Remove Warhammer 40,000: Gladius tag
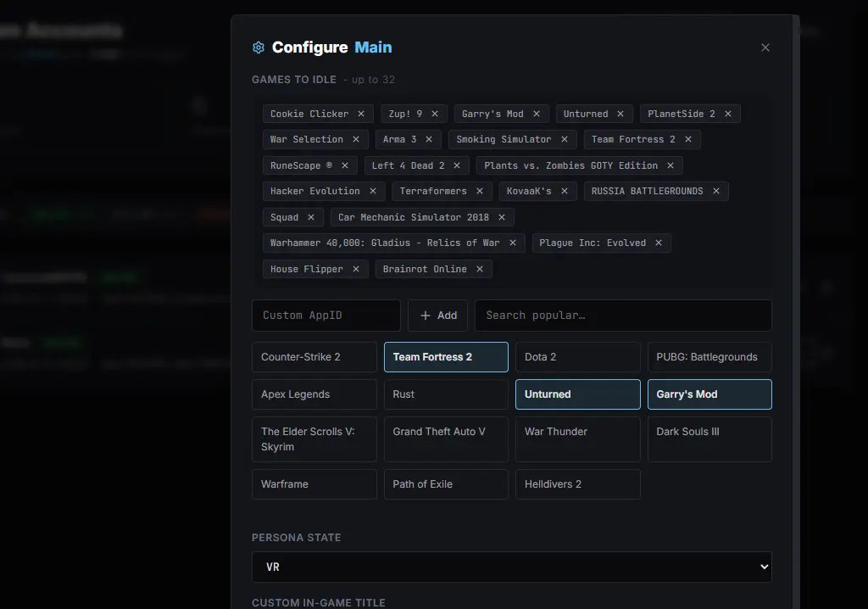The height and width of the screenshot is (609, 868). coord(513,243)
